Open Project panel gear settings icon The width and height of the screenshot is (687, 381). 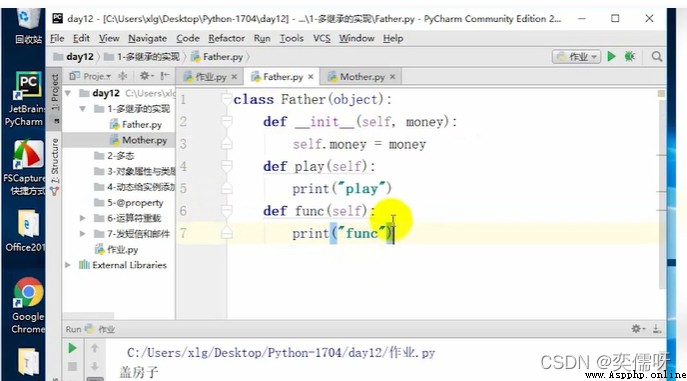pyautogui.click(x=145, y=76)
